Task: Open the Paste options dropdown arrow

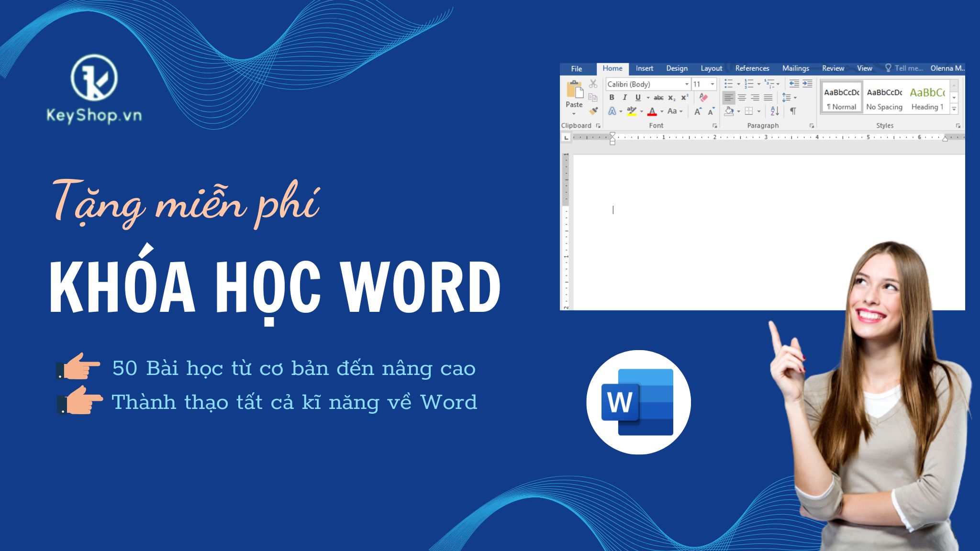Action: point(574,114)
